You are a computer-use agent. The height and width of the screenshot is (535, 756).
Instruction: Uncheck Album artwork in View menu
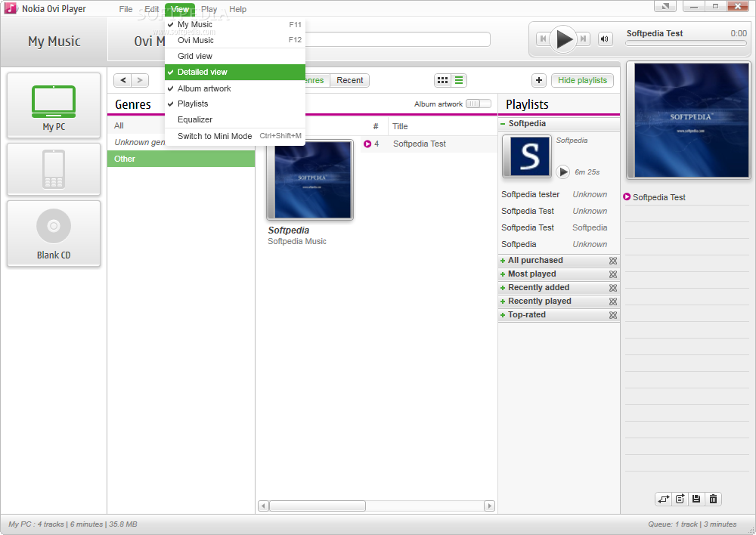tap(235, 88)
